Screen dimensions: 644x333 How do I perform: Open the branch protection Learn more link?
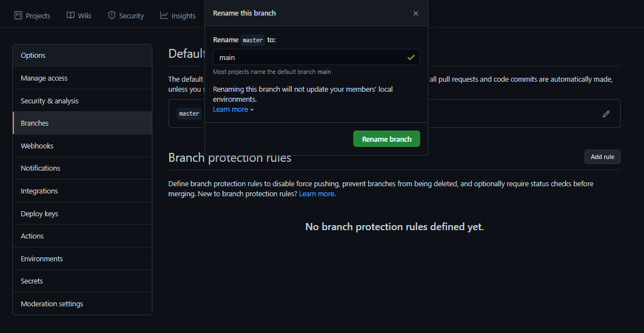tap(316, 193)
